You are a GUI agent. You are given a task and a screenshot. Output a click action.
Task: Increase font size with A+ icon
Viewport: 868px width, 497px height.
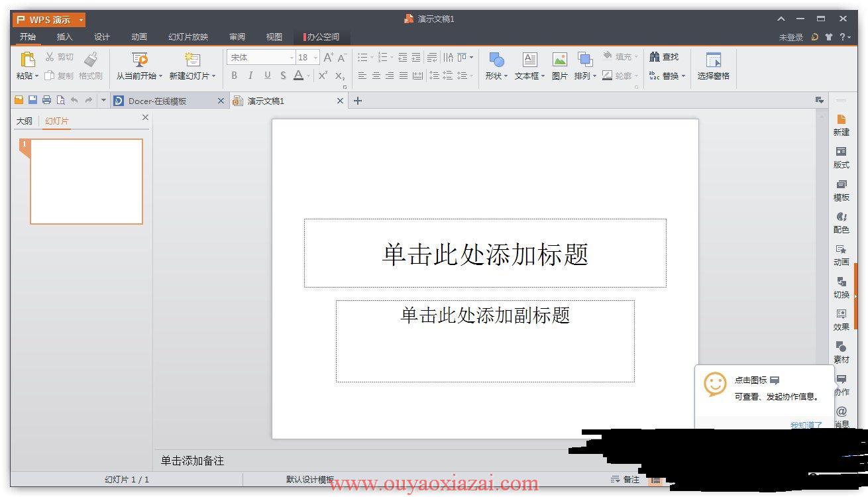[x=329, y=57]
